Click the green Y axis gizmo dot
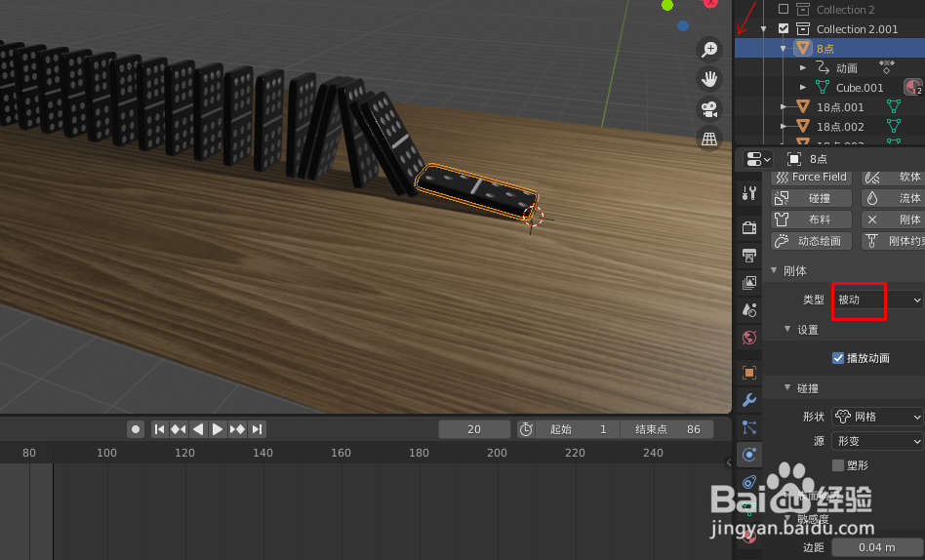 (667, 5)
